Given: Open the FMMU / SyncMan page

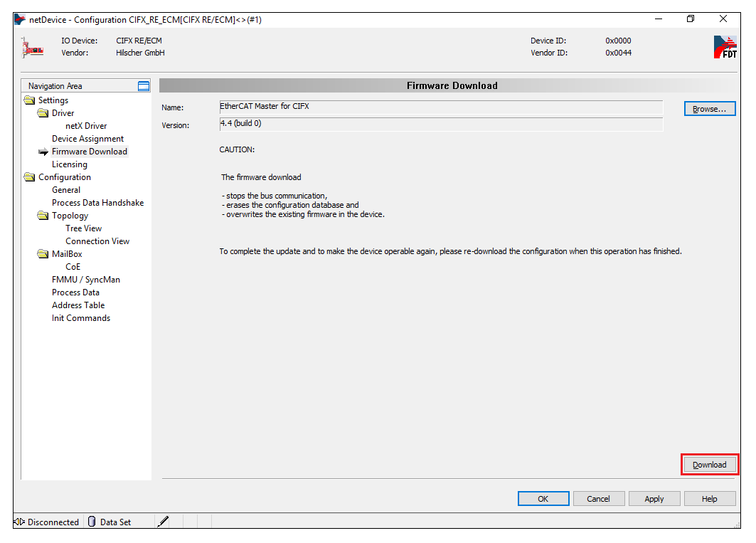Looking at the screenshot, I should tap(85, 280).
